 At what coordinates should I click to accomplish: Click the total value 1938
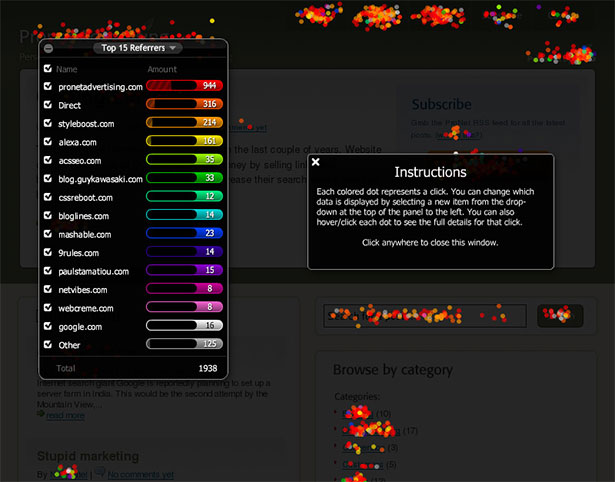[x=208, y=368]
